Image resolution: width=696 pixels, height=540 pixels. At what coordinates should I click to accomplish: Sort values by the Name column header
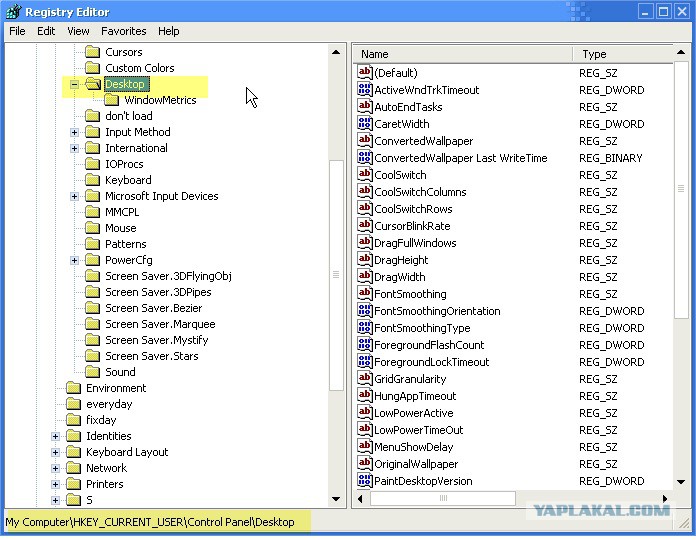463,54
